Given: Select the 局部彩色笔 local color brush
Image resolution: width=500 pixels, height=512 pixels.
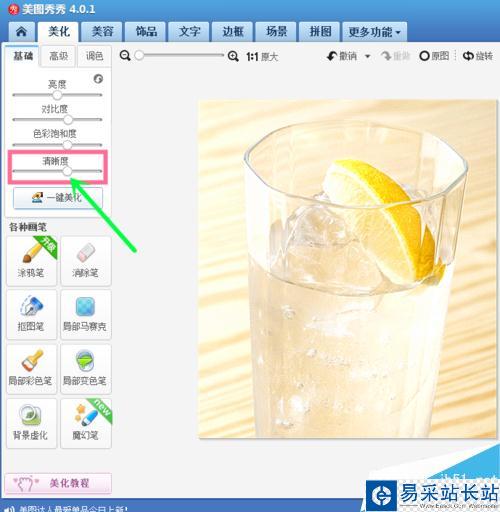Looking at the screenshot, I should (x=31, y=369).
